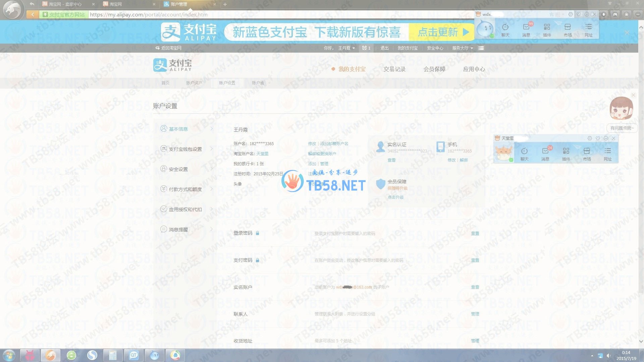This screenshot has height=362, width=644.
Task: Click the notification bell showing 1
Action: click(366, 48)
